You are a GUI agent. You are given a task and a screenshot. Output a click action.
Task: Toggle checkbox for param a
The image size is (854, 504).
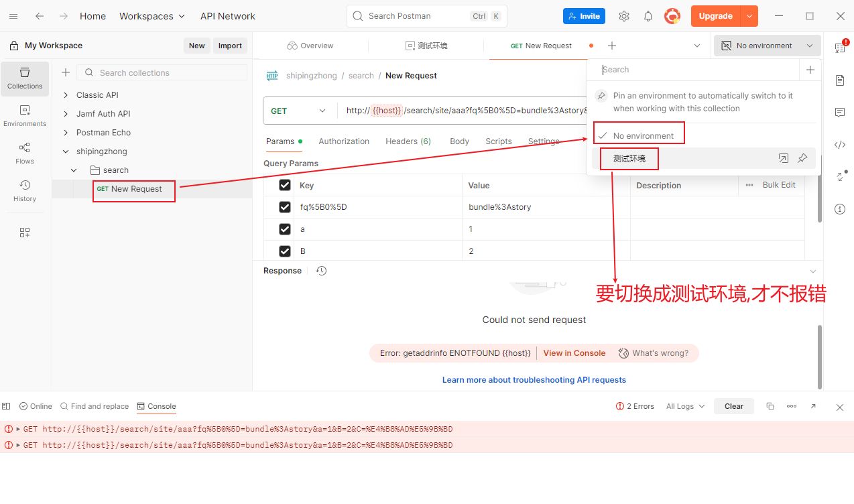coord(285,229)
